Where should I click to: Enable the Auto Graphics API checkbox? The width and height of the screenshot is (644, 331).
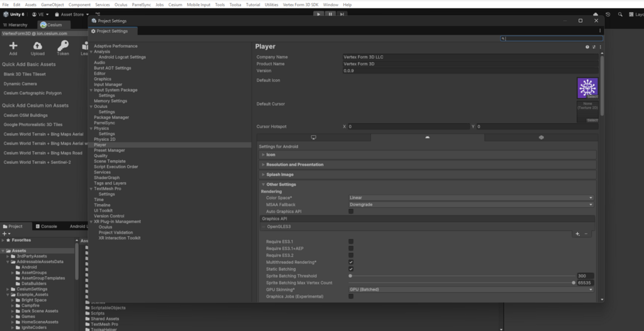pos(351,212)
